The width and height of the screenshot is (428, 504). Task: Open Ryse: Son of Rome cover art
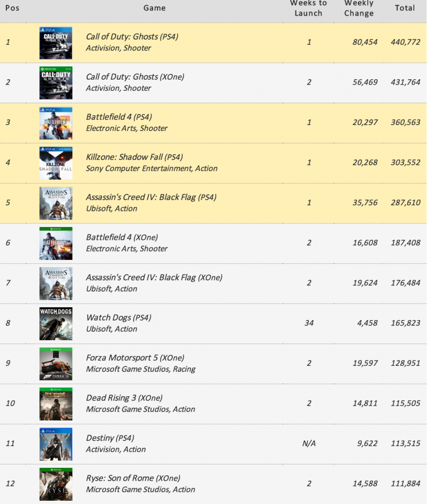[56, 484]
